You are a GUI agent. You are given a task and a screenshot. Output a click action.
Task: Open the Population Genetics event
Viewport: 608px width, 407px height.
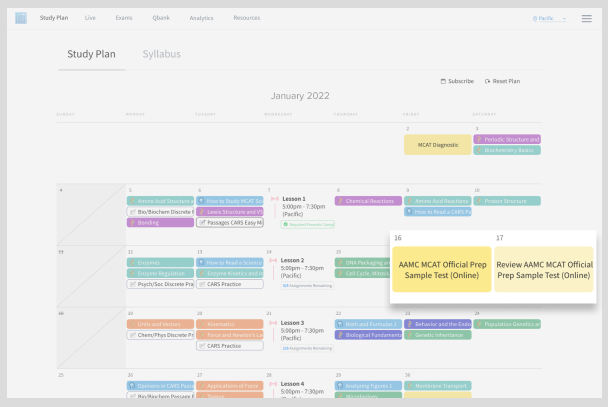pyautogui.click(x=507, y=324)
